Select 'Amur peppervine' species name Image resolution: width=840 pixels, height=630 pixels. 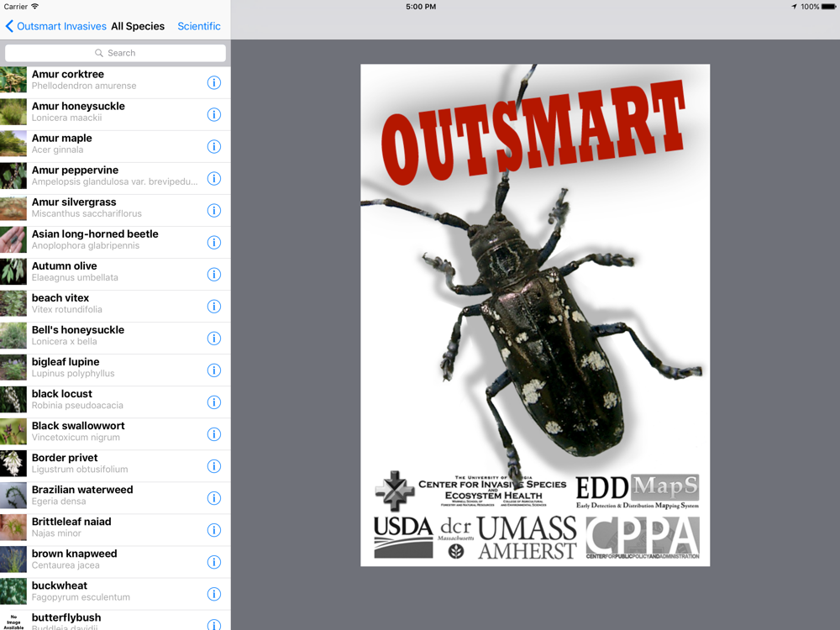click(x=75, y=171)
